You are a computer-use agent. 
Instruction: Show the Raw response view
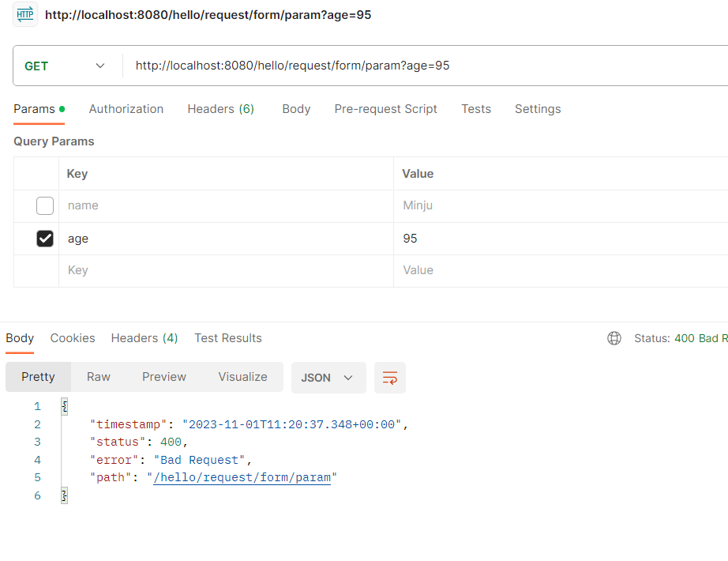[x=99, y=376]
